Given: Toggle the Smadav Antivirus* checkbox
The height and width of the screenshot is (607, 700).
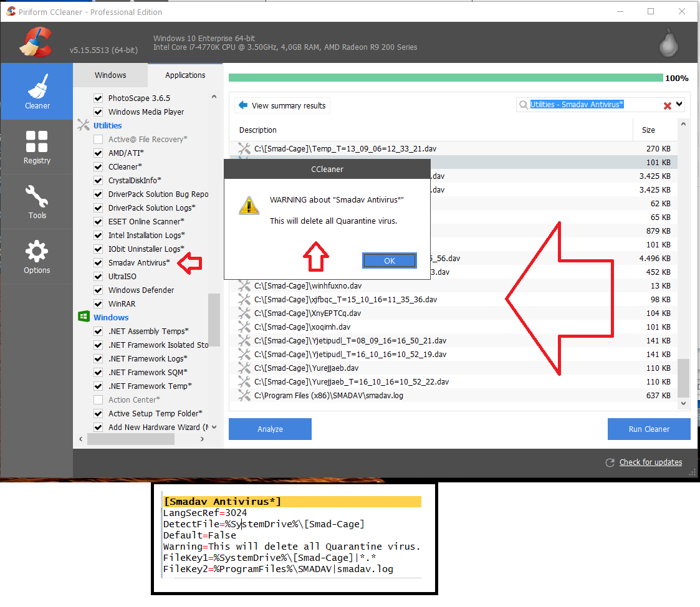Looking at the screenshot, I should (98, 262).
